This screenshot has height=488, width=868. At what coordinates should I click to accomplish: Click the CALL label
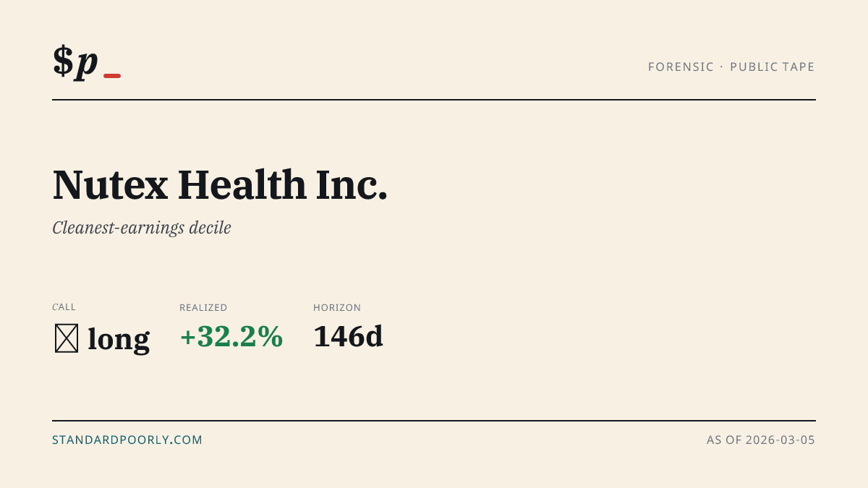click(64, 307)
